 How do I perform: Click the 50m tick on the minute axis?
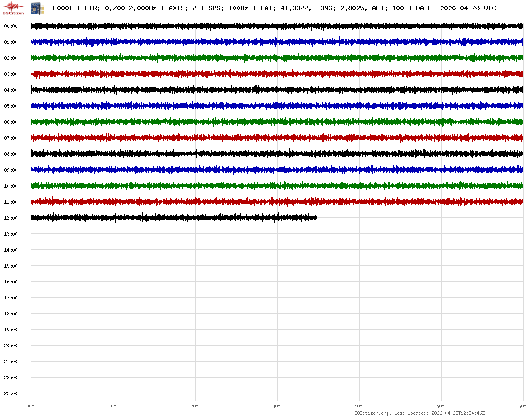(x=441, y=406)
